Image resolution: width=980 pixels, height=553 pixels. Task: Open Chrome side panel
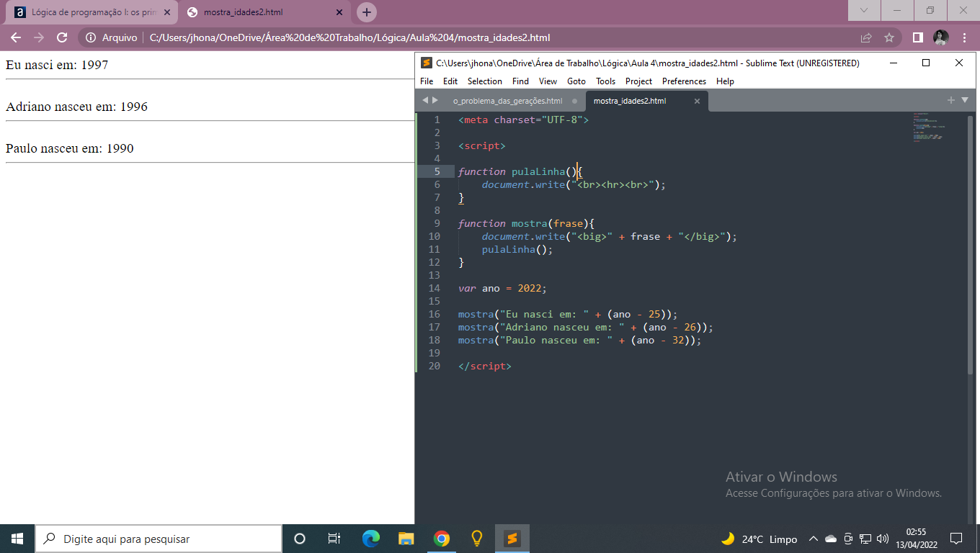pyautogui.click(x=918, y=37)
